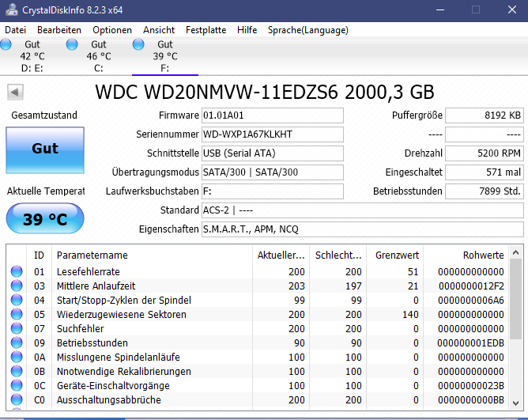Open the Bearbeiten menu

point(59,30)
